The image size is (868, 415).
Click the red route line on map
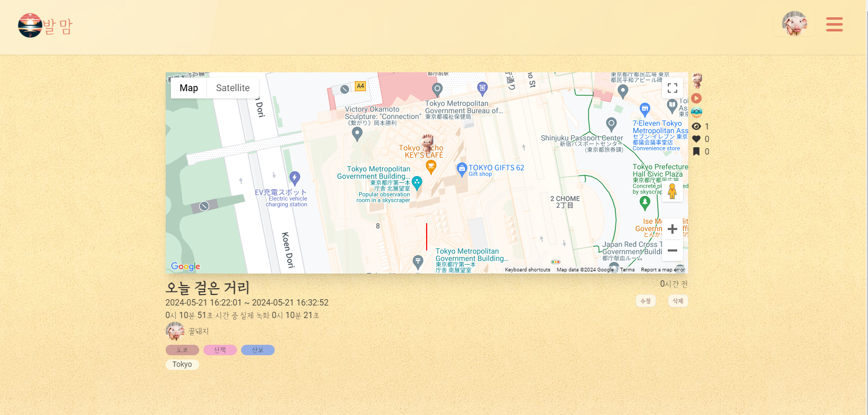click(x=427, y=237)
